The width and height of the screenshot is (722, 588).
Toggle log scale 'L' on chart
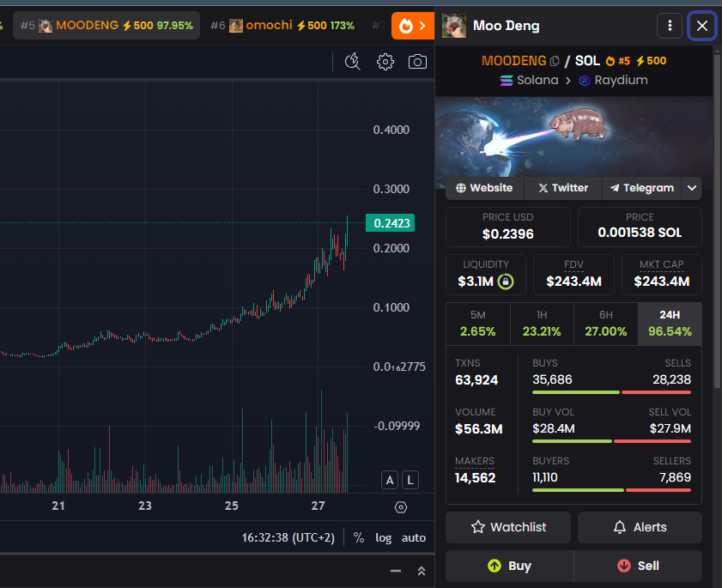click(410, 480)
